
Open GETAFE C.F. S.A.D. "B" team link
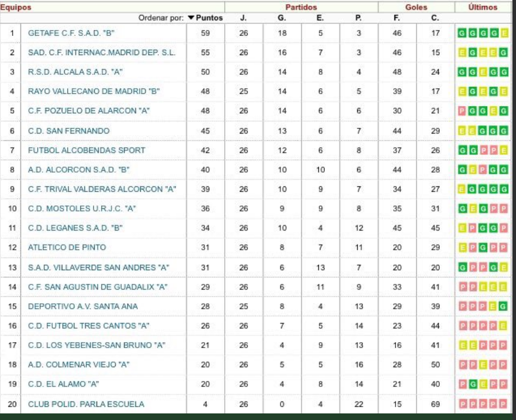point(71,33)
